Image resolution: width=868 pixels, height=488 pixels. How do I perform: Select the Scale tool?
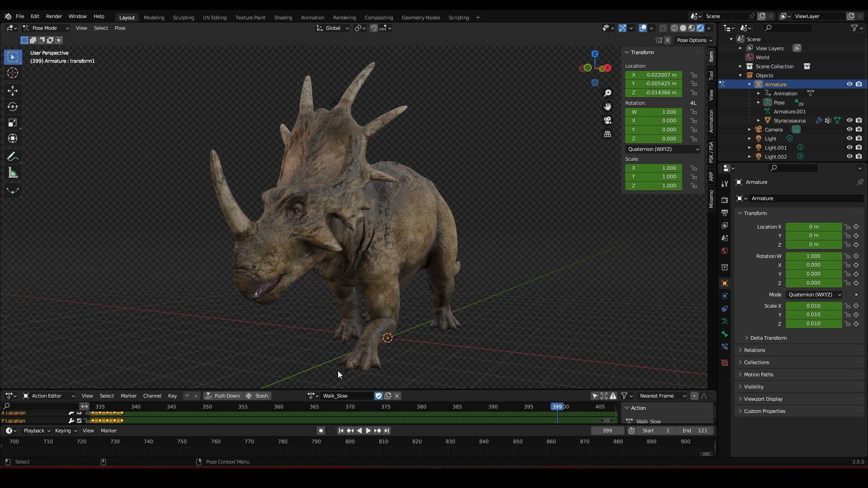pyautogui.click(x=13, y=123)
